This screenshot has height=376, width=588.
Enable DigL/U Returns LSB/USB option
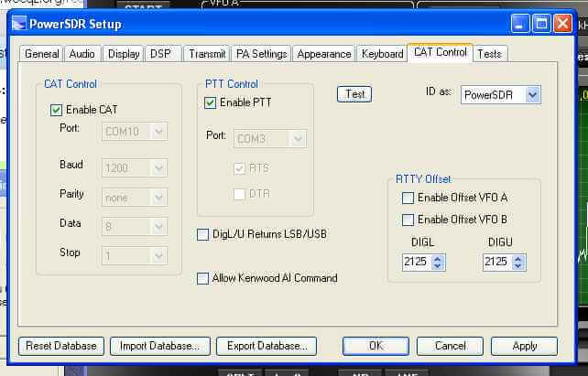pyautogui.click(x=203, y=235)
